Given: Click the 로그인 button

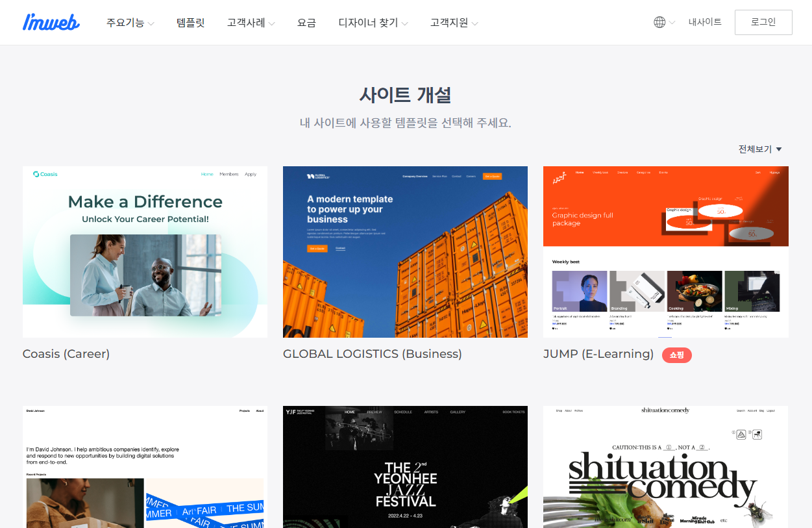Looking at the screenshot, I should 763,22.
